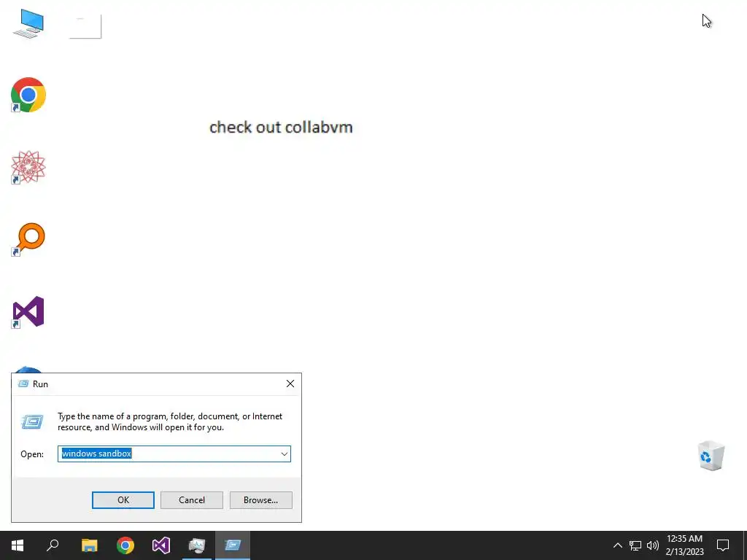This screenshot has height=560, width=747.
Task: Open the clock showing 12:35 AM
Action: click(684, 545)
